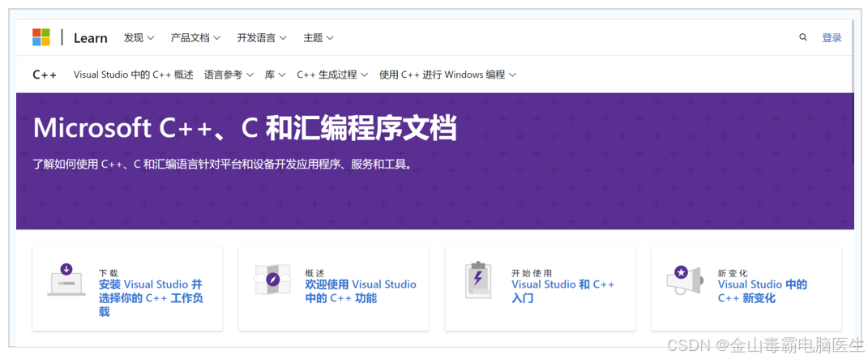This screenshot has width=868, height=359.
Task: Expand the 语言参考 dropdown
Action: (x=229, y=75)
